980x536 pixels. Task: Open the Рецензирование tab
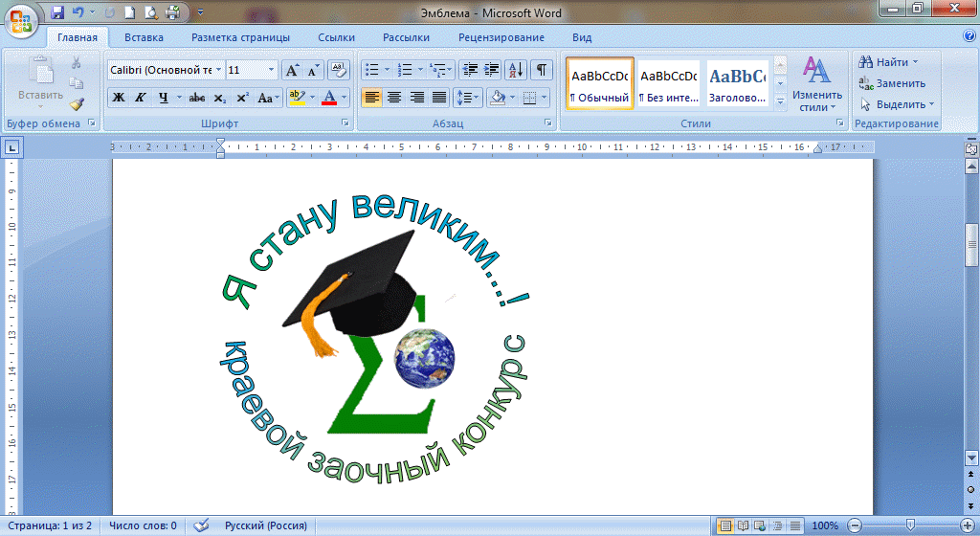(x=501, y=37)
